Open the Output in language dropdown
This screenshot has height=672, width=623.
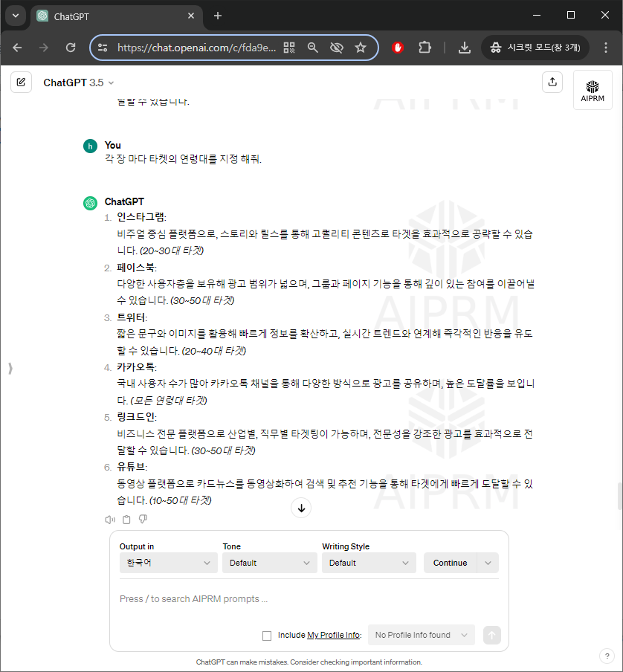pyautogui.click(x=169, y=563)
